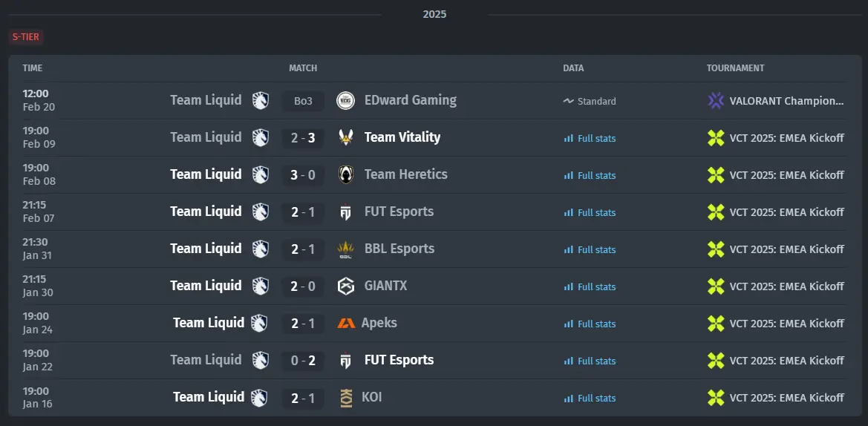The image size is (868, 426).
Task: Open Full stats for the GIANTX match
Action: tap(590, 286)
